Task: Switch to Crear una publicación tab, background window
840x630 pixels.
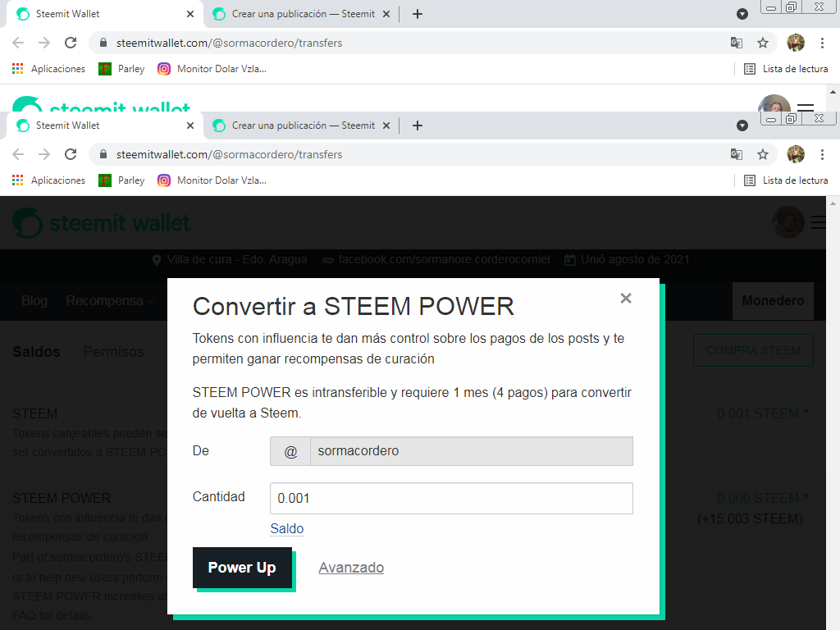Action: 303,14
